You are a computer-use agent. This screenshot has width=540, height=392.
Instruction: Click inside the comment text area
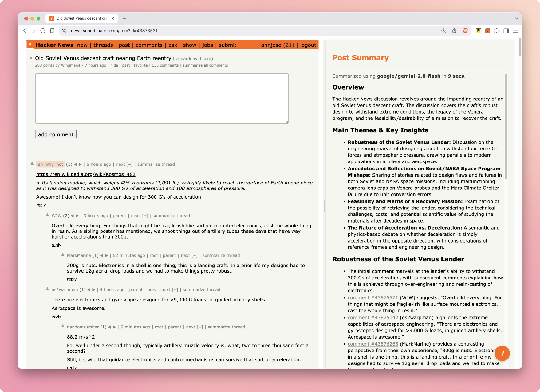pyautogui.click(x=162, y=99)
